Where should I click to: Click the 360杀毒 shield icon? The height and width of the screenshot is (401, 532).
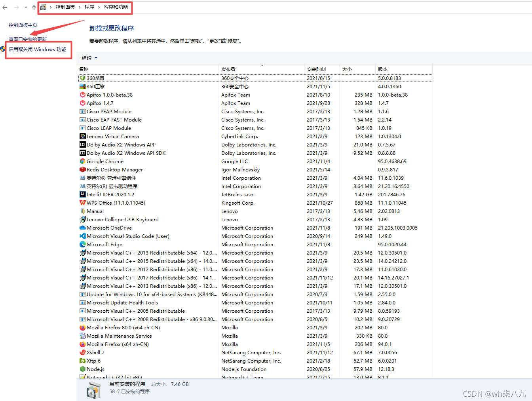(83, 78)
